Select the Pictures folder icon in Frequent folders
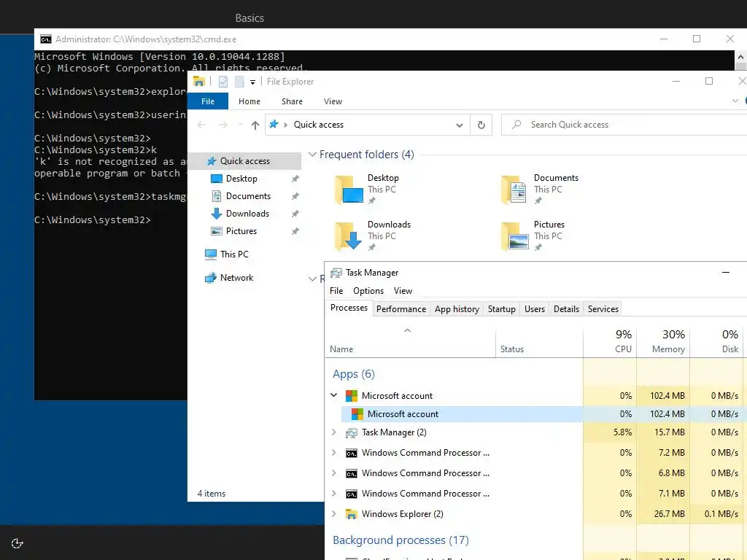747x560 pixels. click(515, 236)
